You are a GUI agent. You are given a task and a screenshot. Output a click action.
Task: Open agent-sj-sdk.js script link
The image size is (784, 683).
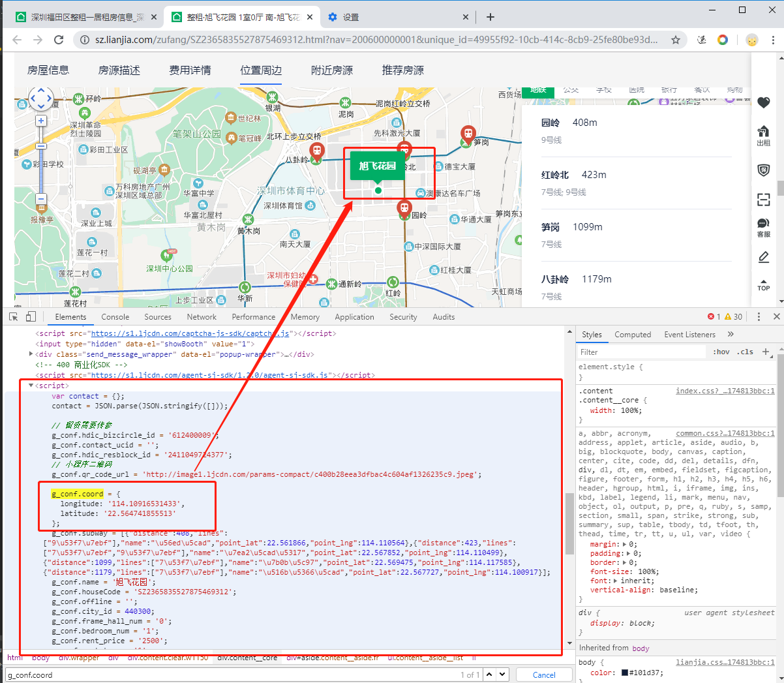coord(212,375)
